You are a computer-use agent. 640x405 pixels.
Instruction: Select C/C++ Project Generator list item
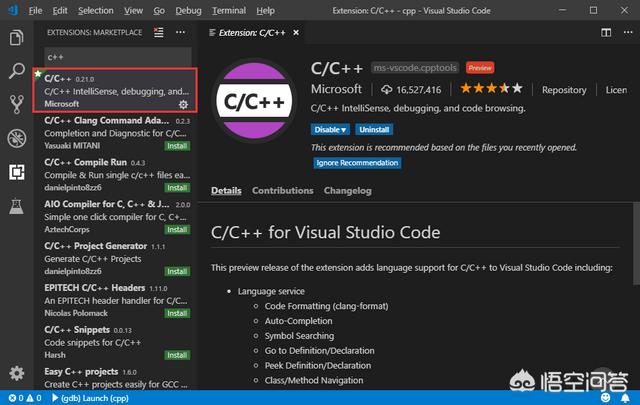pos(115,258)
